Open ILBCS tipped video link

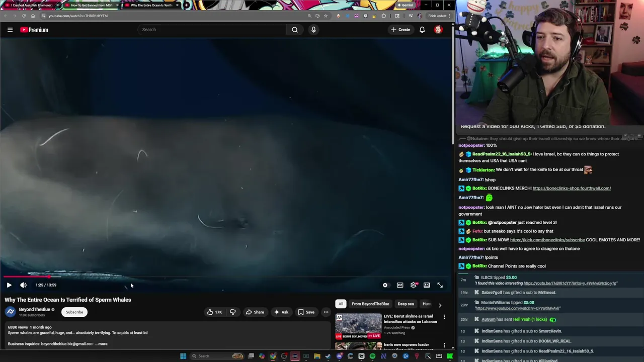tap(570, 284)
